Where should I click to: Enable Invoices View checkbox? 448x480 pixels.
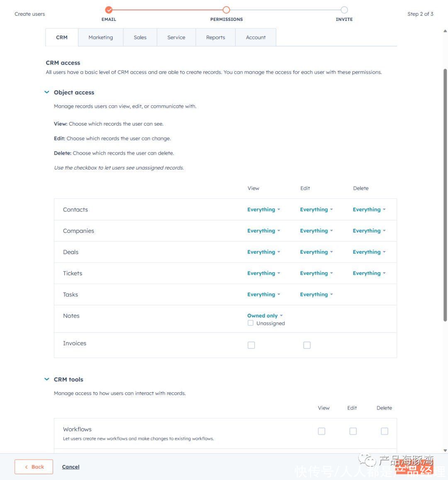[251, 345]
